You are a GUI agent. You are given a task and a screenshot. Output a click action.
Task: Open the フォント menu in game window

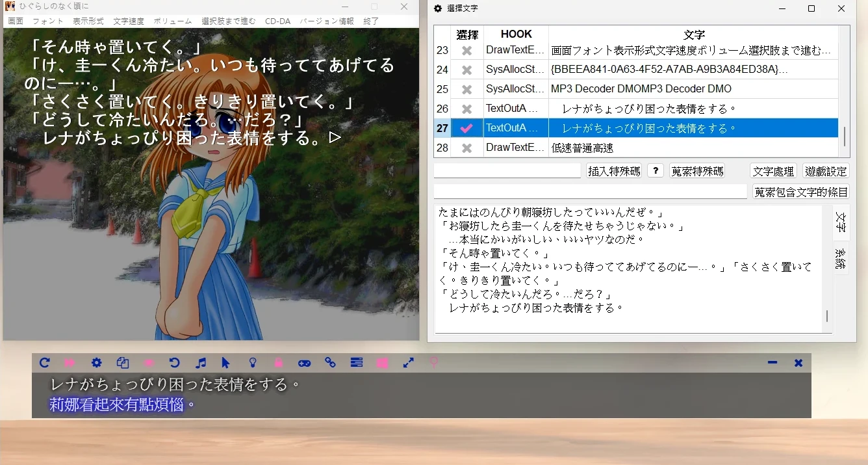tap(48, 21)
